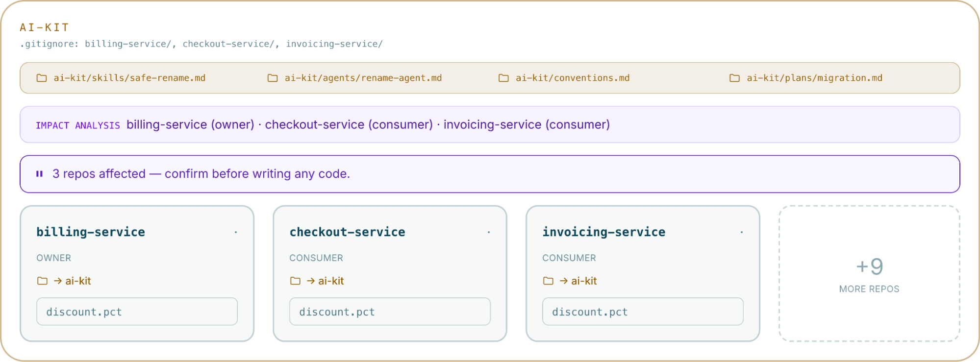Click folder icon beside conventions.md
This screenshot has width=980, height=362.
click(x=503, y=78)
